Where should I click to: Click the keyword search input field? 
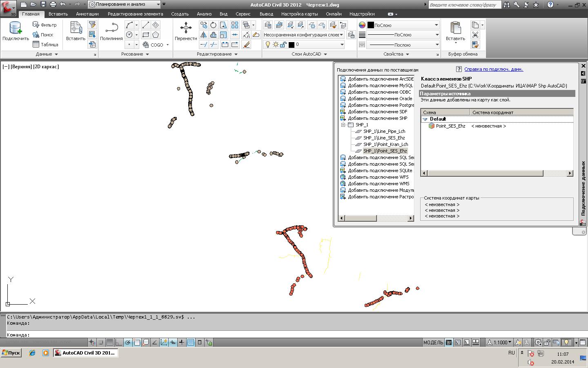[464, 4]
